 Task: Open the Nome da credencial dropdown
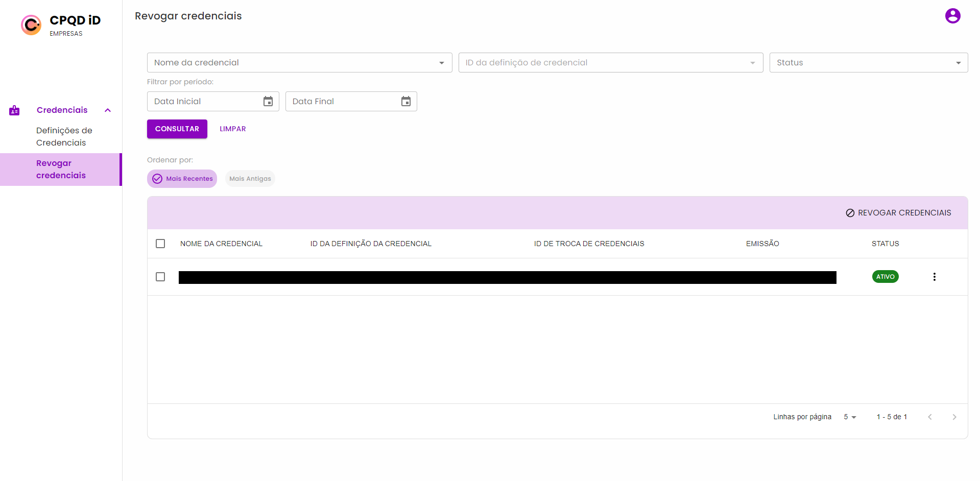pos(299,62)
